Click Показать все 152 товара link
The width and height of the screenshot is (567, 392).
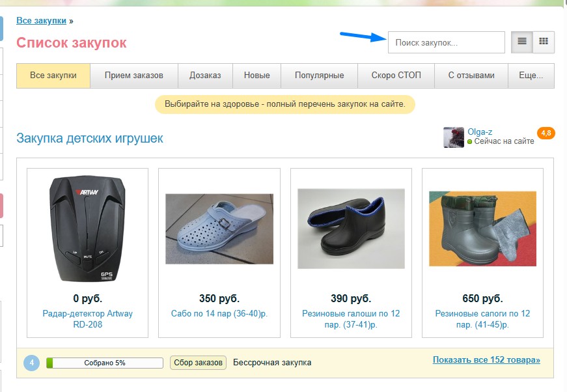(x=486, y=360)
